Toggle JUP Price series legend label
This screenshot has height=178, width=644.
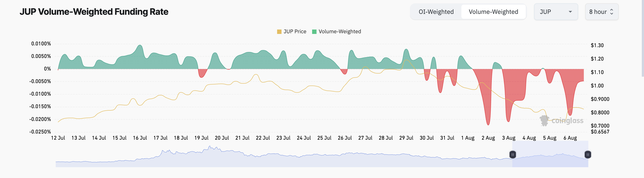(x=295, y=32)
